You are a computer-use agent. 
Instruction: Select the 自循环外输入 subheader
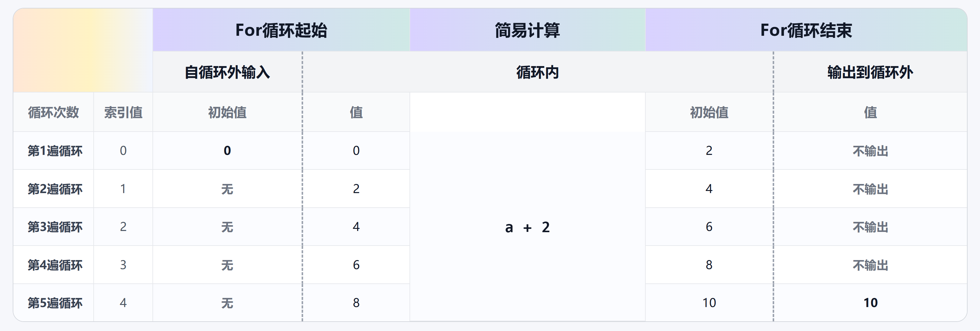[227, 72]
